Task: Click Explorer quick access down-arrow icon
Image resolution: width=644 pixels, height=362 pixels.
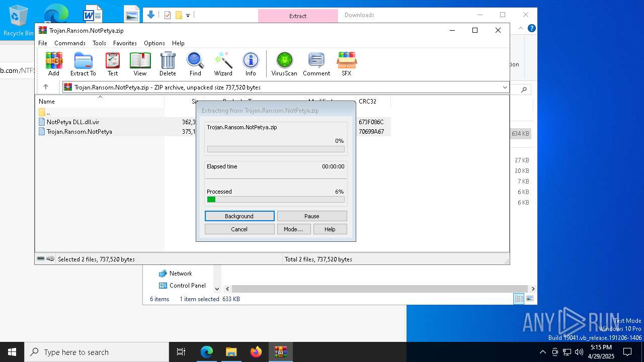Action: pyautogui.click(x=150, y=15)
